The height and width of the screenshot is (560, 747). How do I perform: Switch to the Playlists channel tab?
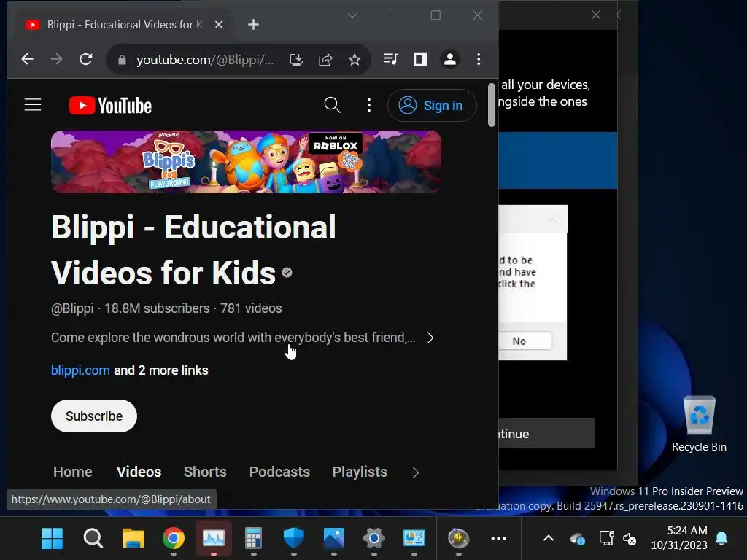360,472
